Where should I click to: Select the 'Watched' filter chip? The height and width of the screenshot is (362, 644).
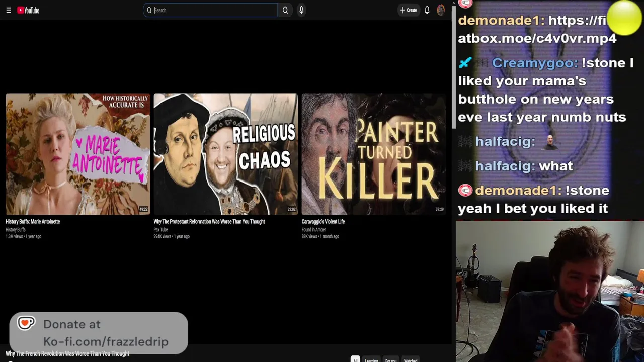point(411,359)
